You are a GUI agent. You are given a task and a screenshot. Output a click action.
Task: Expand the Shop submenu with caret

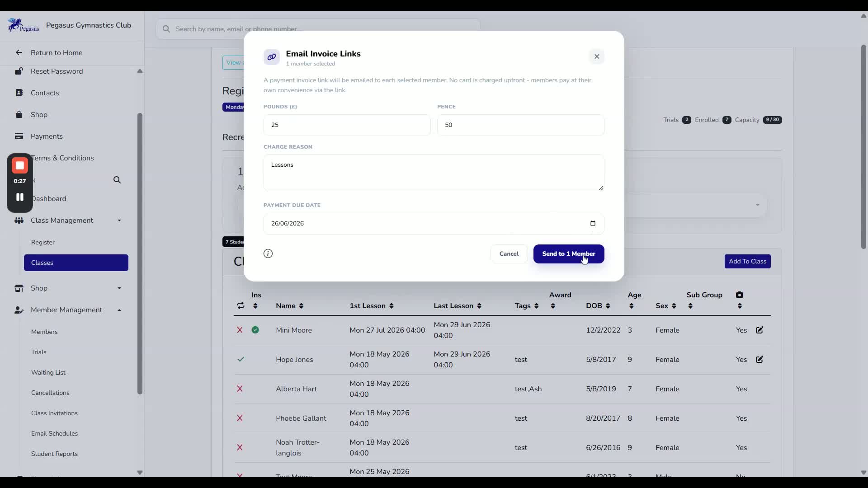pos(119,288)
